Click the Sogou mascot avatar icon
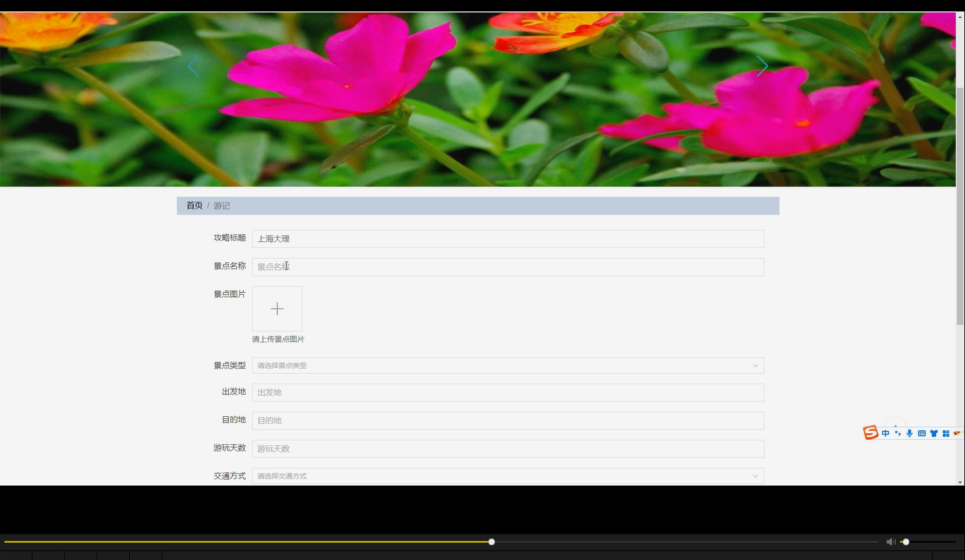This screenshot has width=965, height=560. (x=957, y=433)
